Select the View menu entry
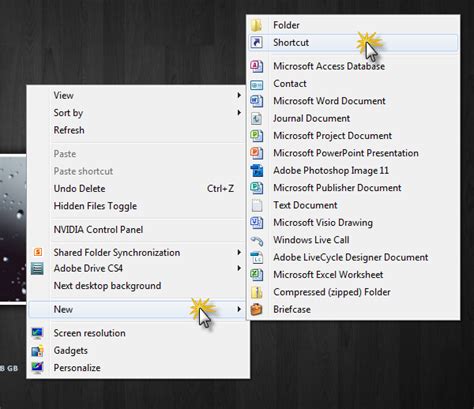474x409 pixels. (137, 95)
